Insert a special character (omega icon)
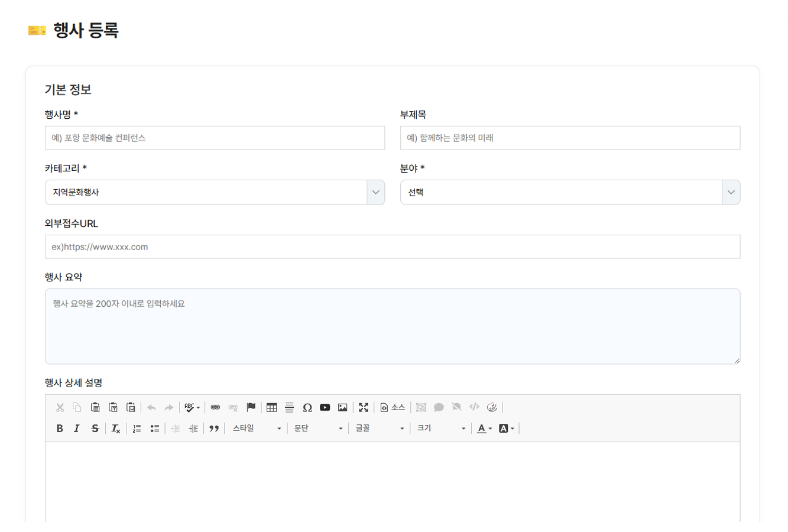This screenshot has width=788, height=532. [307, 407]
